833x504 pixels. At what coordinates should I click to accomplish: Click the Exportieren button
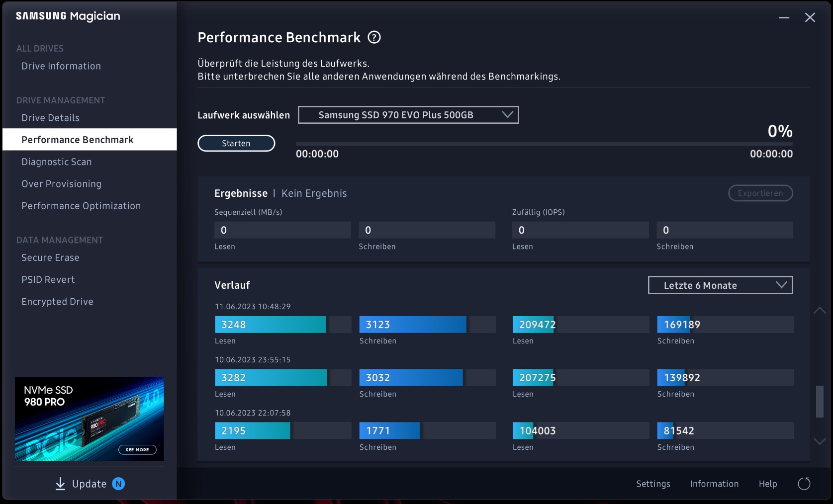[x=760, y=193]
